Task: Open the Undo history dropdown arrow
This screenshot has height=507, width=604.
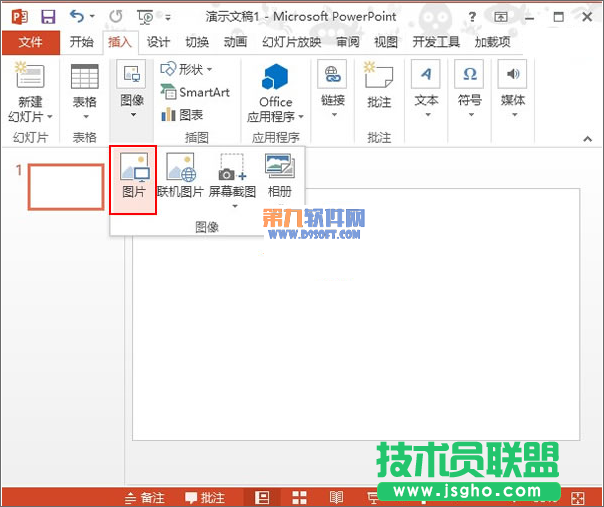Action: [92, 17]
